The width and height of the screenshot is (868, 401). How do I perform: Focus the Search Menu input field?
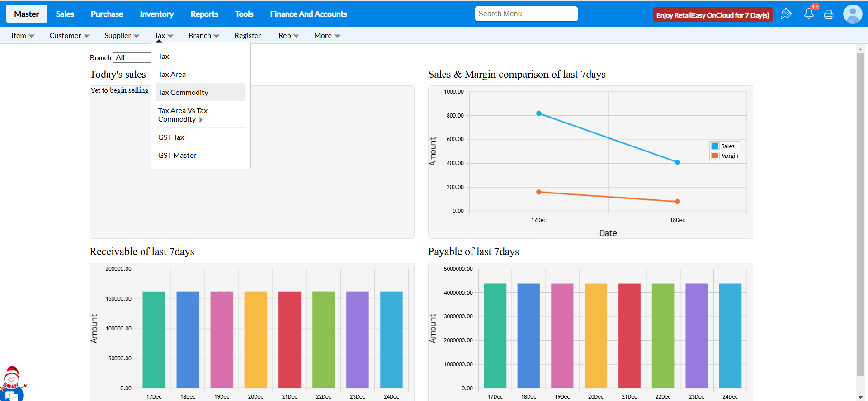click(526, 14)
